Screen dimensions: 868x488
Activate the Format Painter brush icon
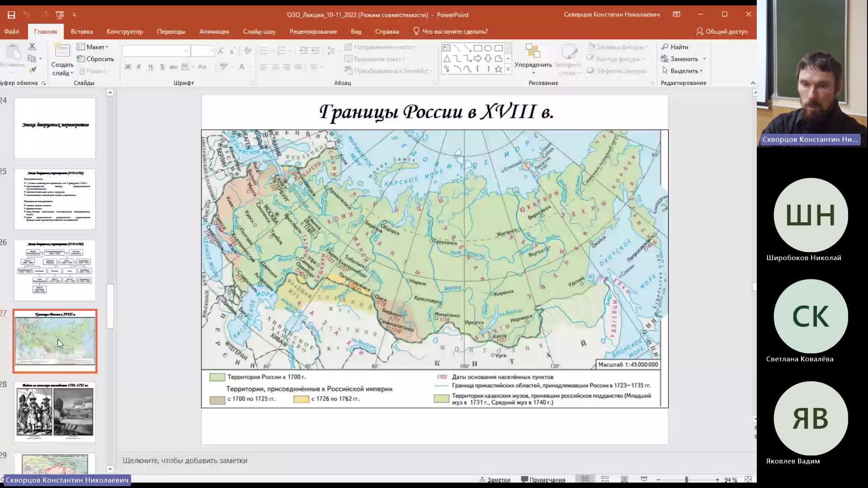point(33,70)
